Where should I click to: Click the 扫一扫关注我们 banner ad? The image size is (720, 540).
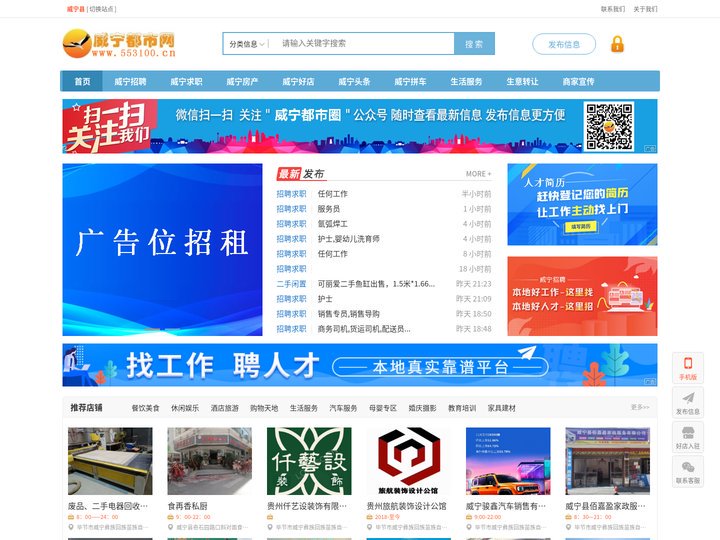tap(360, 126)
